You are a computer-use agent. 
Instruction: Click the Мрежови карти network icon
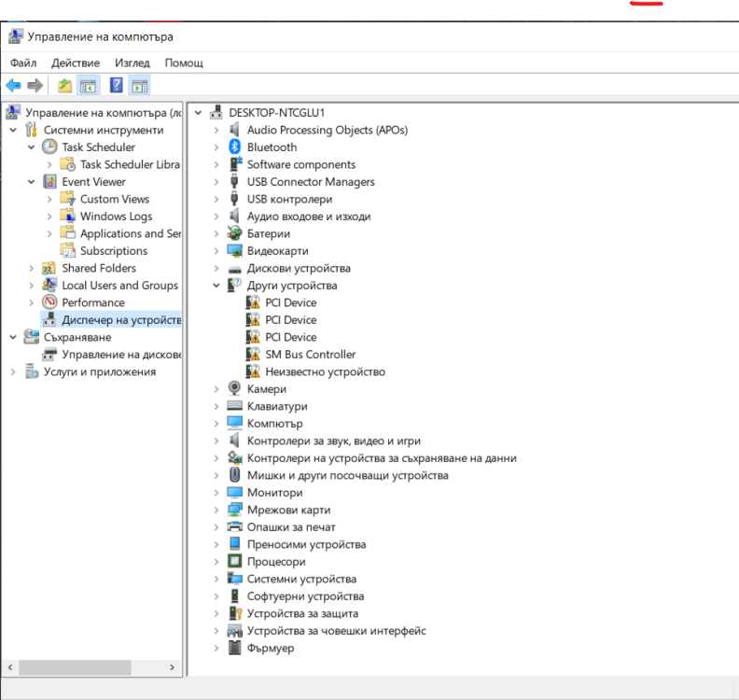coord(234,510)
